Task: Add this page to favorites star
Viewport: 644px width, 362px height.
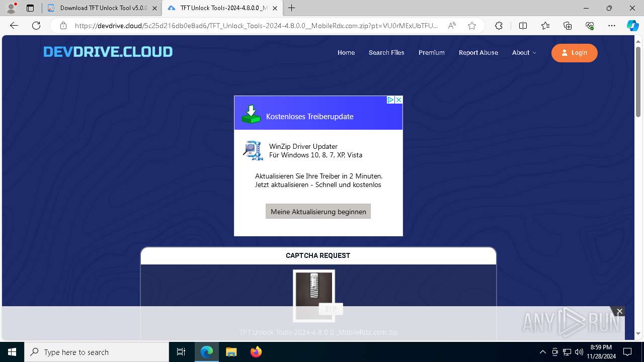Action: pos(472,26)
